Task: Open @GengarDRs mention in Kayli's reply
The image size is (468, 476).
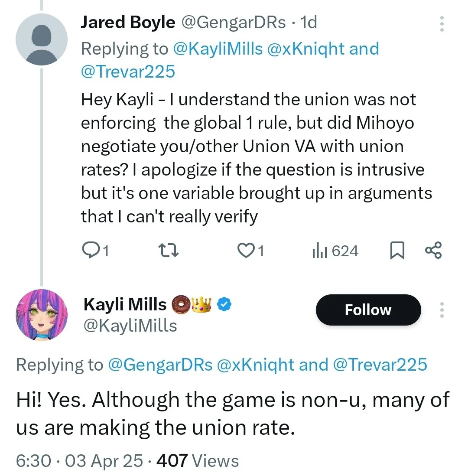Action: tap(160, 365)
